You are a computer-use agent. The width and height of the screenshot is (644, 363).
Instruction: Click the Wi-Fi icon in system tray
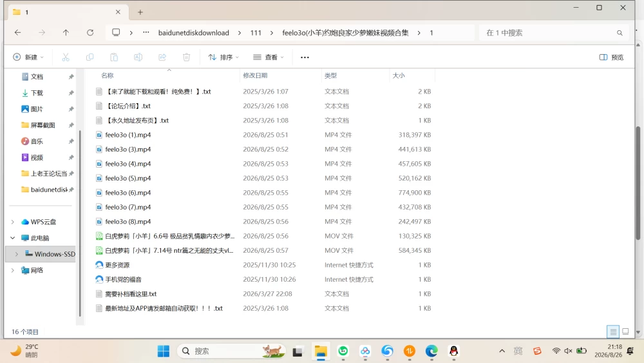[556, 351]
